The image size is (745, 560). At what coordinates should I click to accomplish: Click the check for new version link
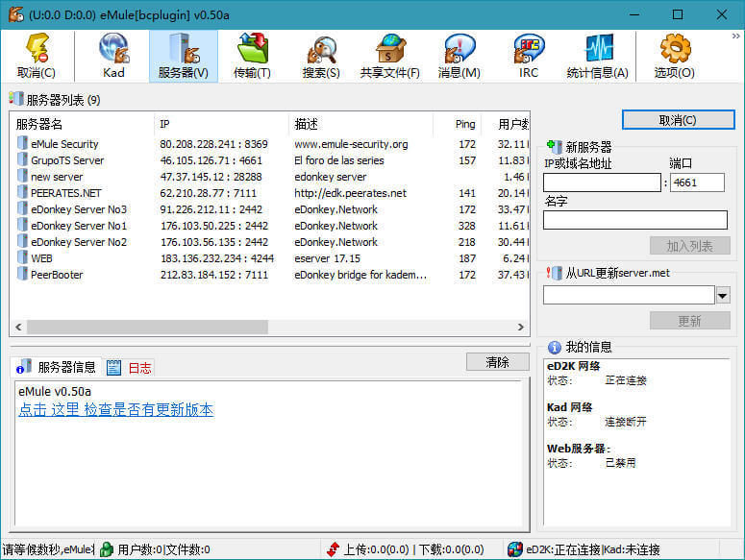[x=115, y=410]
